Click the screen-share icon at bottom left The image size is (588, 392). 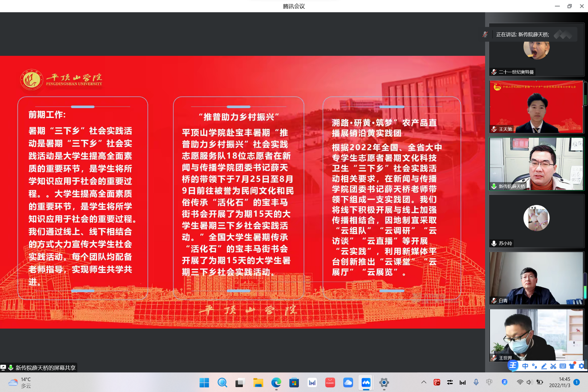[x=3, y=368]
